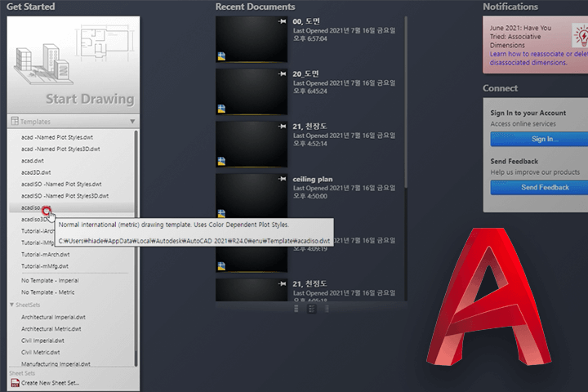Choose No Template - Imperial

pos(50,281)
